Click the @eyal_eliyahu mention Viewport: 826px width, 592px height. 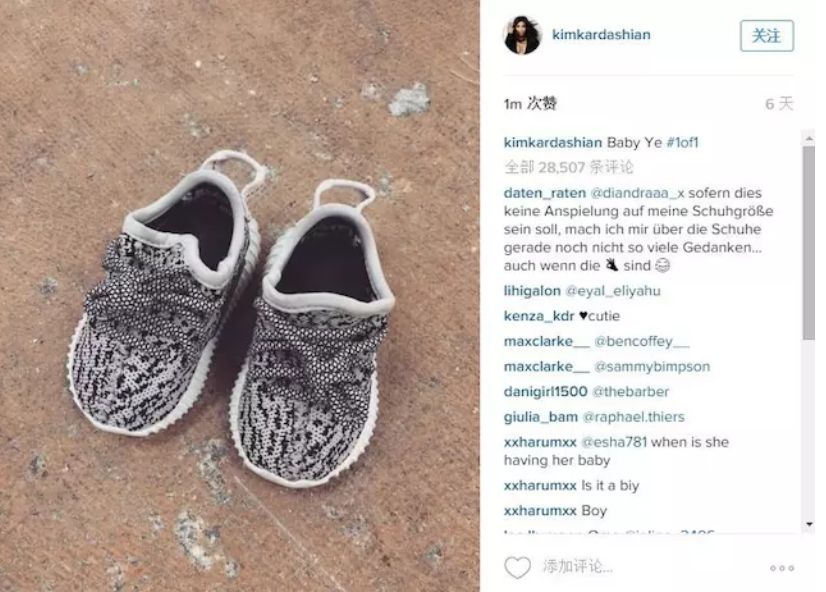click(613, 291)
